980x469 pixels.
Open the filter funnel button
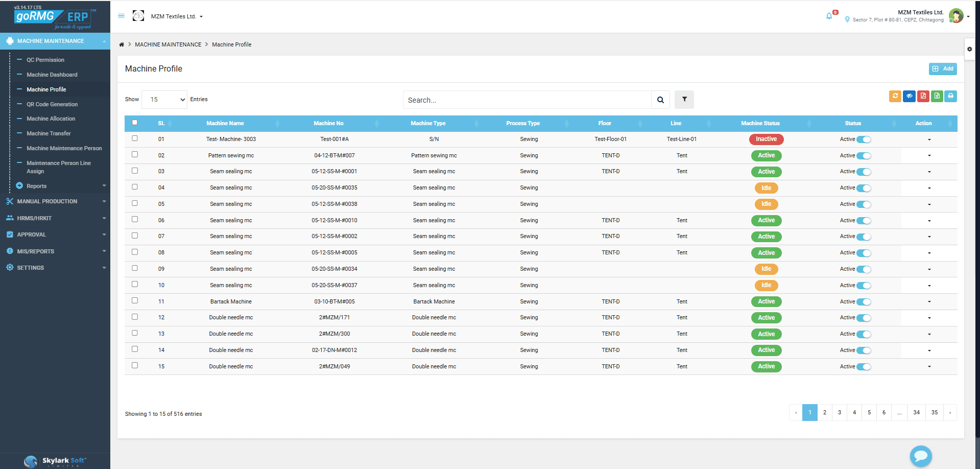pos(684,100)
